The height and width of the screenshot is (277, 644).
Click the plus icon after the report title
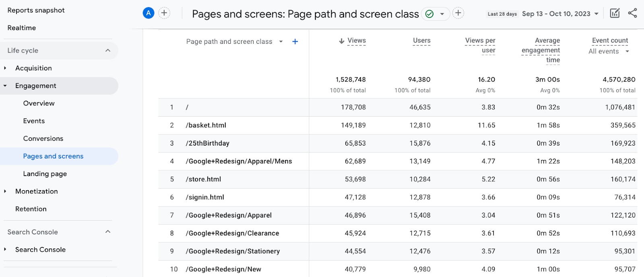[458, 13]
